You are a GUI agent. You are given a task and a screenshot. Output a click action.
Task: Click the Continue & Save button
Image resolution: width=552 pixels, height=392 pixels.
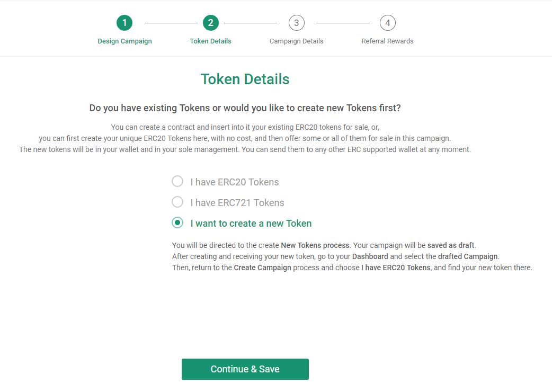click(x=245, y=369)
